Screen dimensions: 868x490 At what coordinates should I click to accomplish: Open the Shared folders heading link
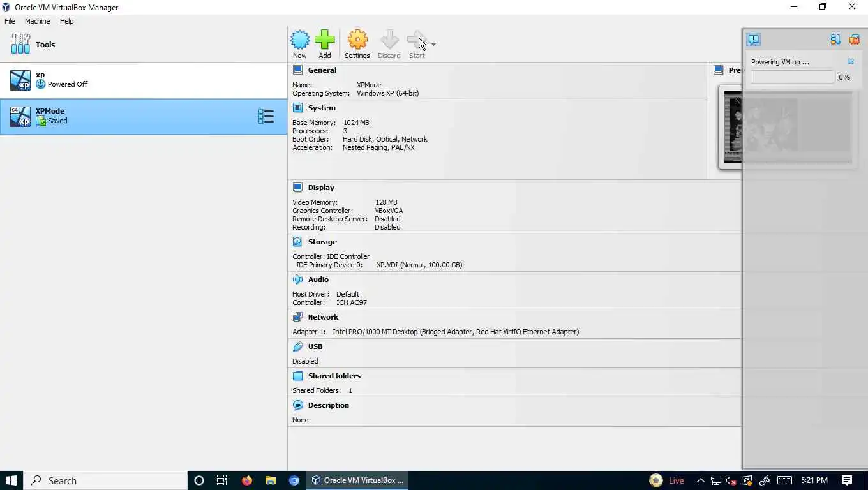point(334,376)
